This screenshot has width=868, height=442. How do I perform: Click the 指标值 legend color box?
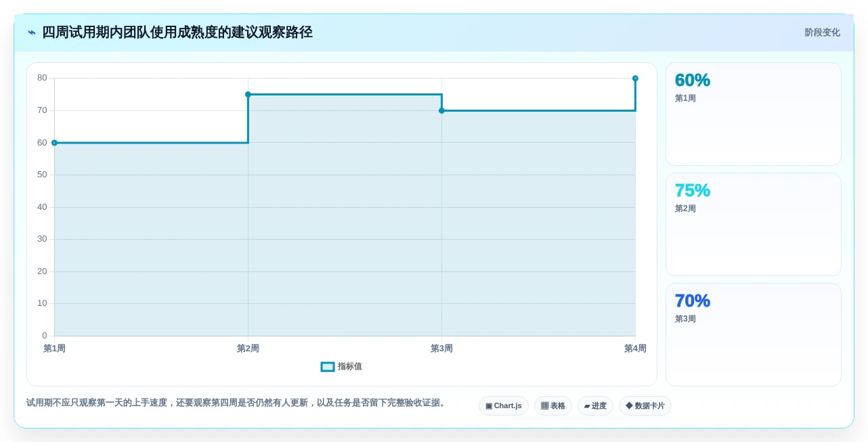tap(328, 366)
